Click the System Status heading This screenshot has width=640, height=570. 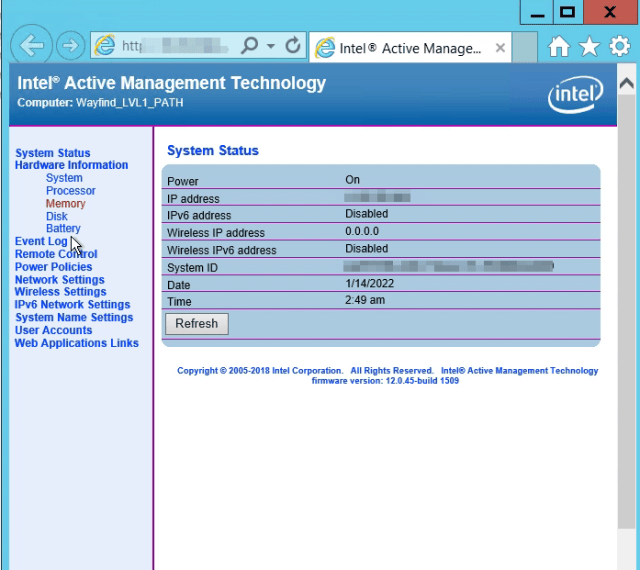(x=213, y=150)
